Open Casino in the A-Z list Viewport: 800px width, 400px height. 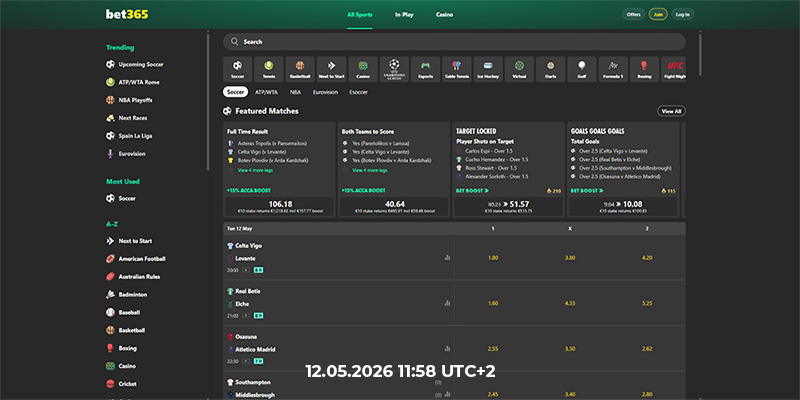tap(121, 366)
